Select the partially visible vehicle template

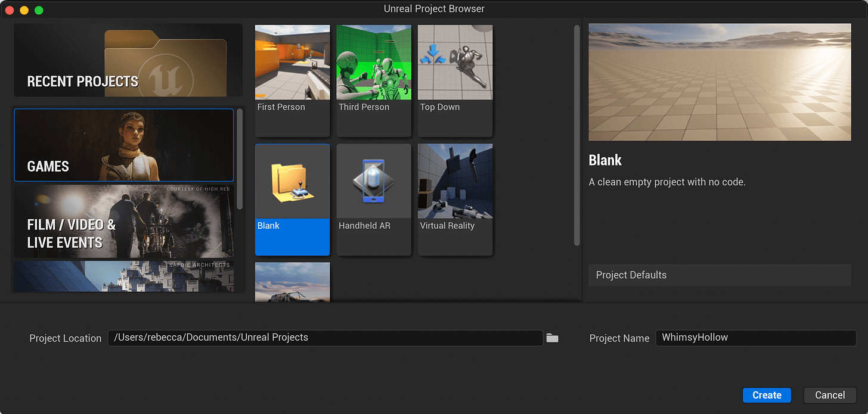(x=292, y=282)
